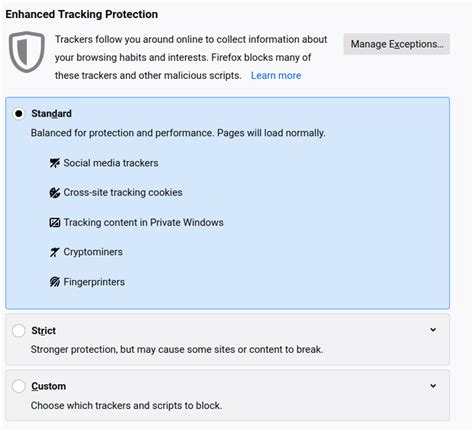Click the Cryptominers icon
Viewport: 474px width, 431px height.
click(55, 252)
